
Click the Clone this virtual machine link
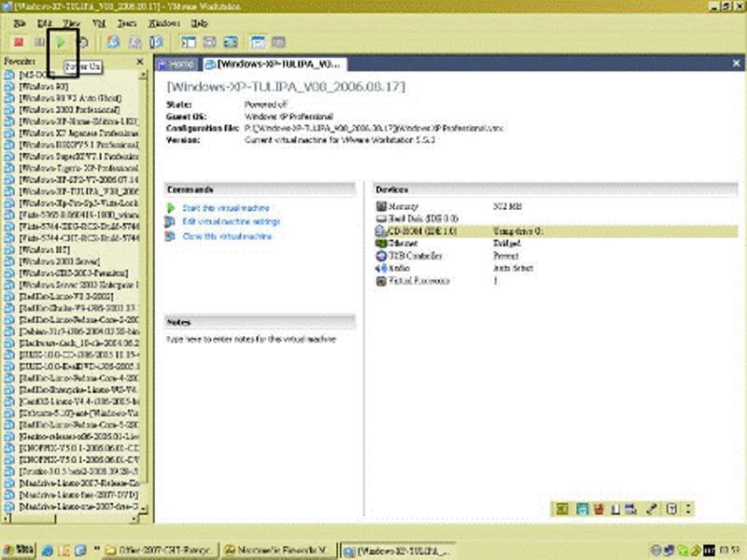click(227, 236)
